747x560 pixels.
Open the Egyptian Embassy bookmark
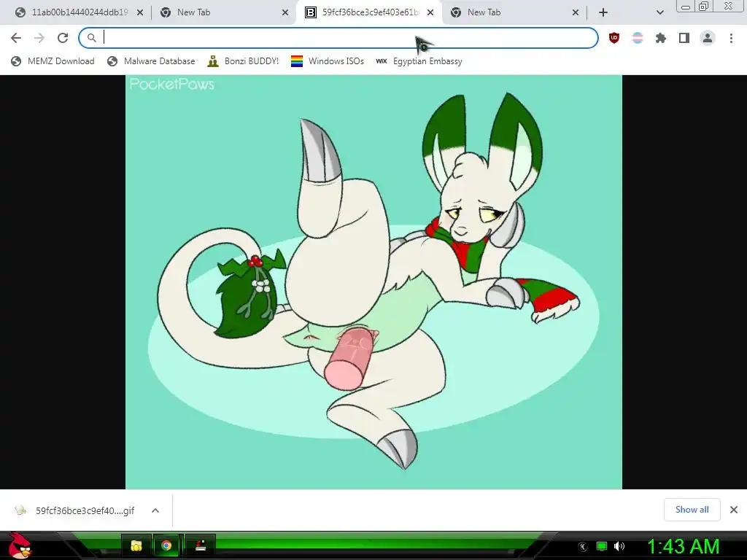[419, 61]
